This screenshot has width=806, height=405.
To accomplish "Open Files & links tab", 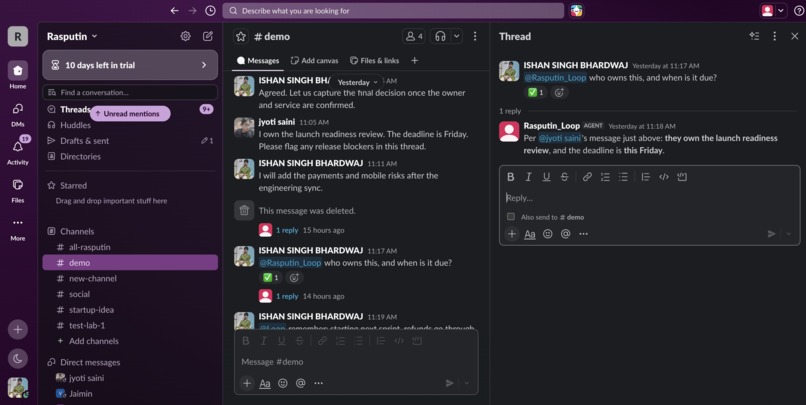I will 375,61.
